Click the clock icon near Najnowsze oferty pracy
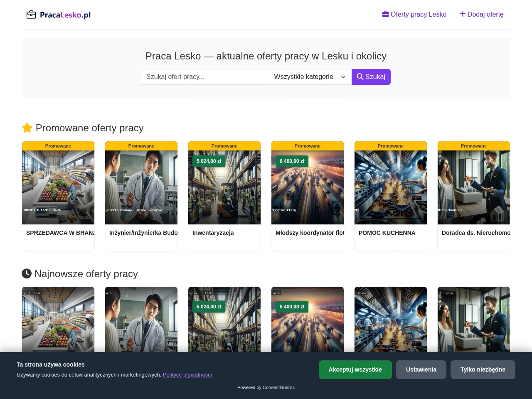532x399 pixels. [x=27, y=273]
